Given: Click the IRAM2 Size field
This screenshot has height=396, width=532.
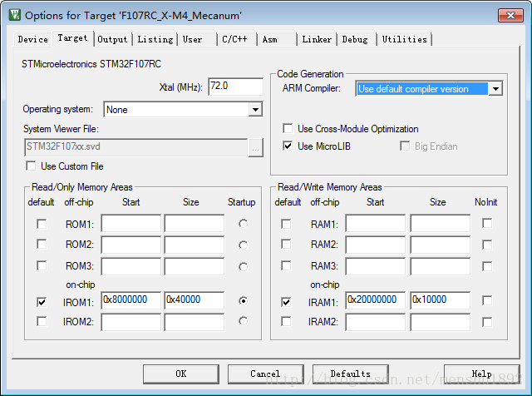Looking at the screenshot, I should pyautogui.click(x=441, y=322).
